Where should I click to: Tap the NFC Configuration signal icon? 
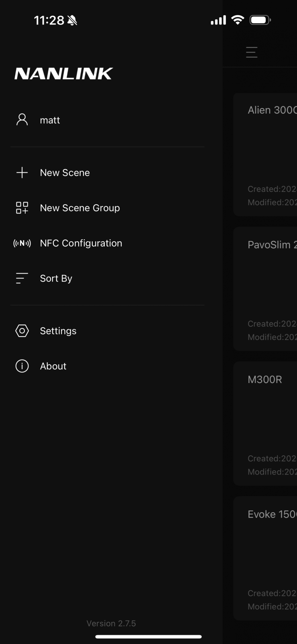[x=22, y=243]
